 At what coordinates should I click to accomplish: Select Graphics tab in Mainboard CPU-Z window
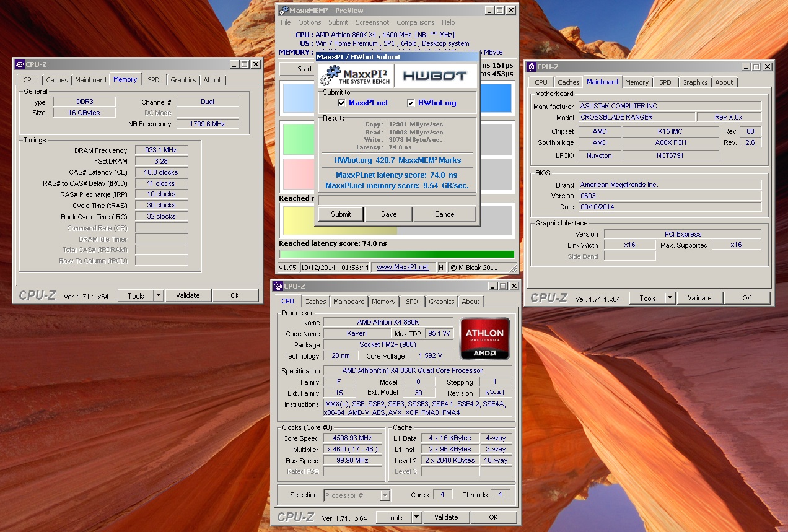pos(694,82)
